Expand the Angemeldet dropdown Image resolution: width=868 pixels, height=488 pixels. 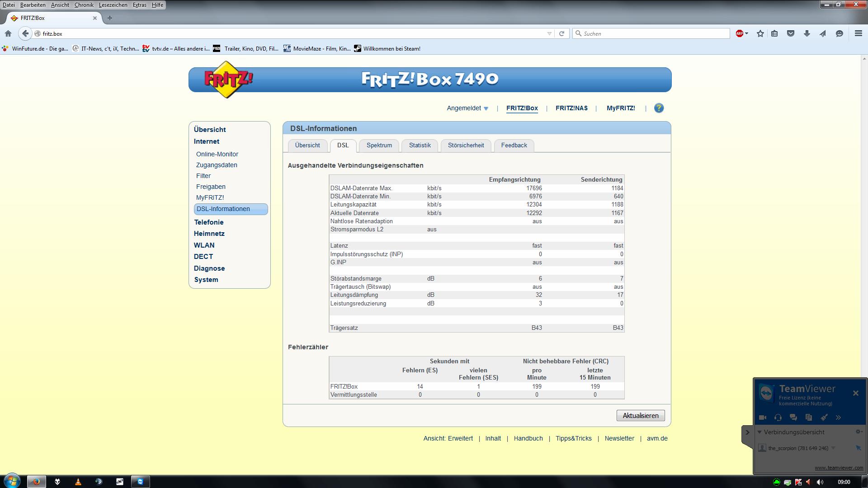(467, 108)
